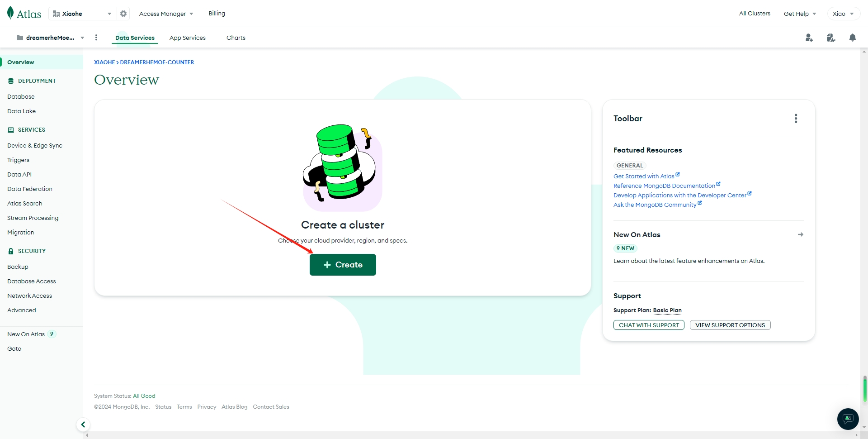Select Overview in the sidebar
The width and height of the screenshot is (868, 439).
[x=42, y=62]
